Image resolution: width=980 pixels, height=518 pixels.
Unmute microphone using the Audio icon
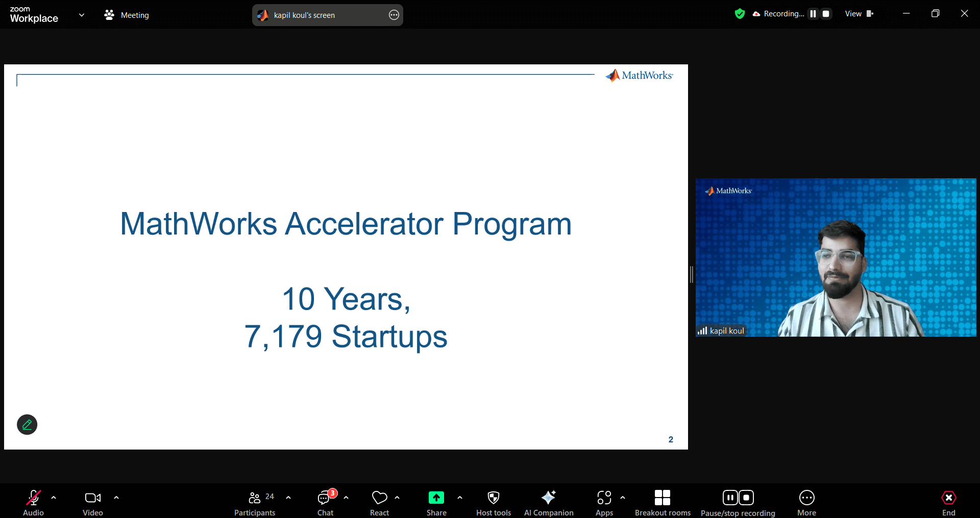pyautogui.click(x=34, y=498)
